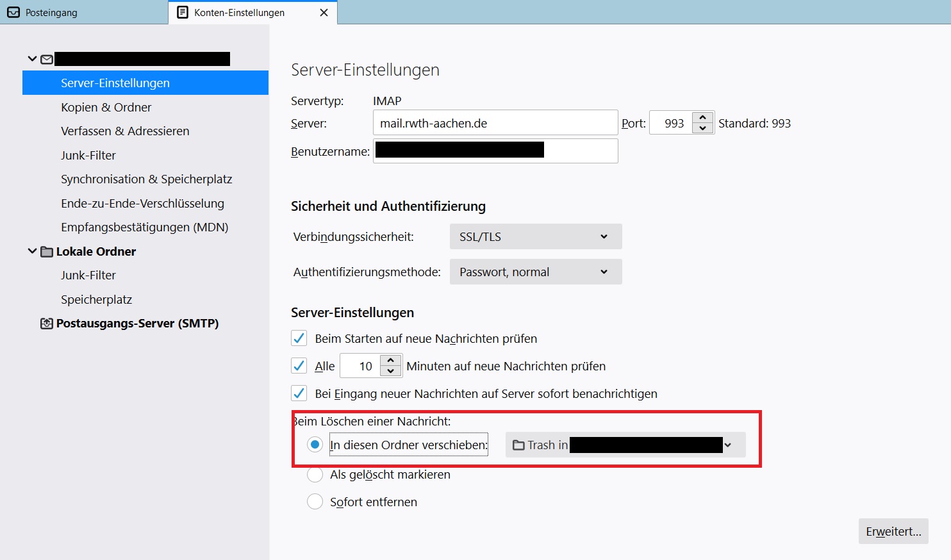Increase the port number with up arrow
This screenshot has width=951, height=560.
(x=703, y=118)
